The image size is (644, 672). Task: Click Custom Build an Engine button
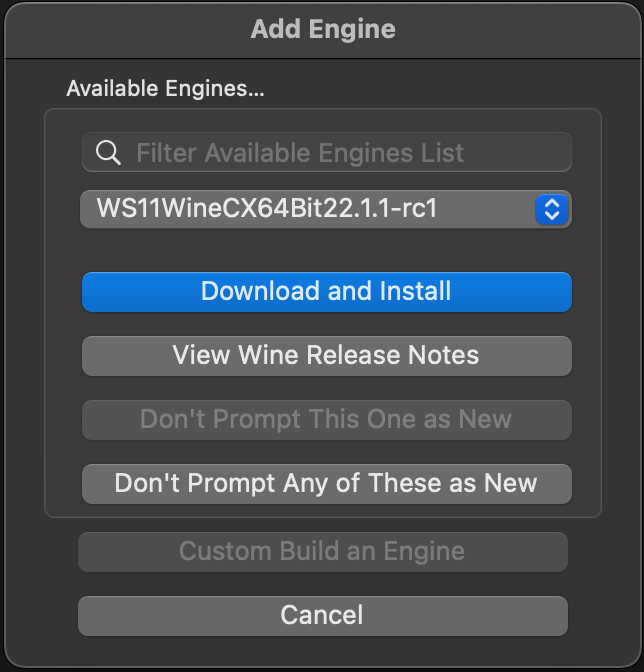[x=322, y=551]
